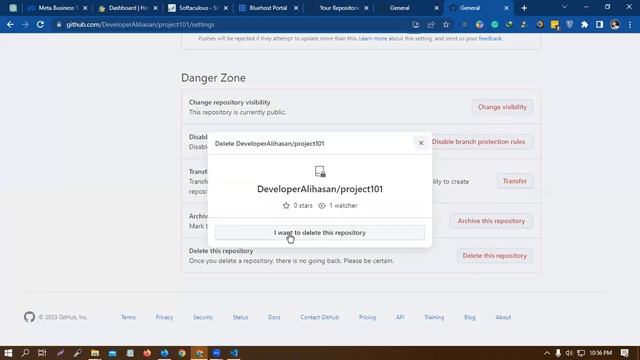
Task: Click the volume icon in system tray
Action: point(569,353)
